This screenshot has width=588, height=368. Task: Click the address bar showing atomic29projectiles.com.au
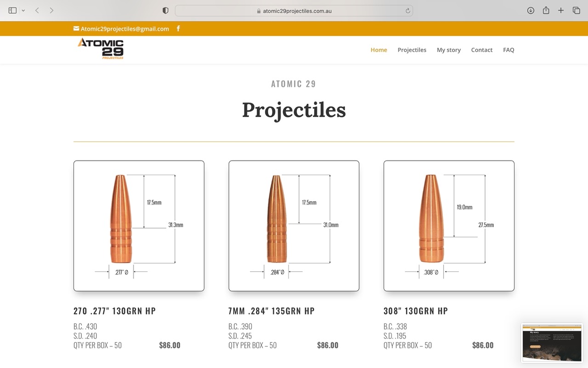tap(294, 11)
